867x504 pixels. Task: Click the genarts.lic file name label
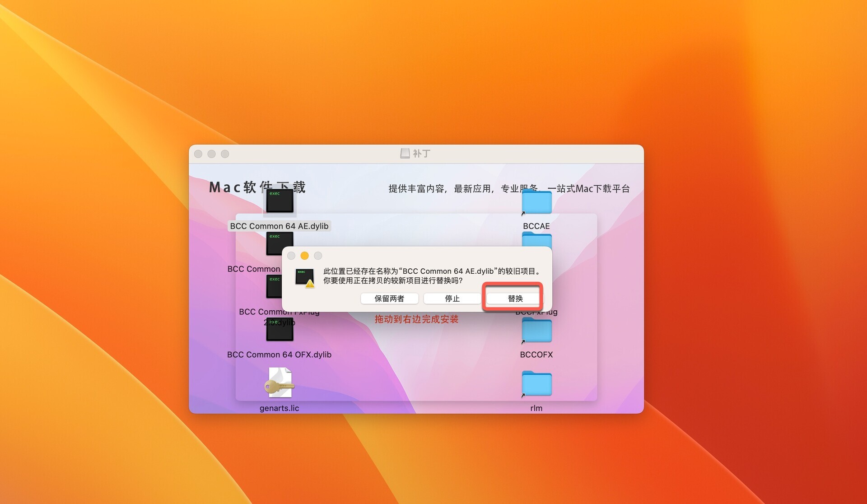(x=279, y=408)
